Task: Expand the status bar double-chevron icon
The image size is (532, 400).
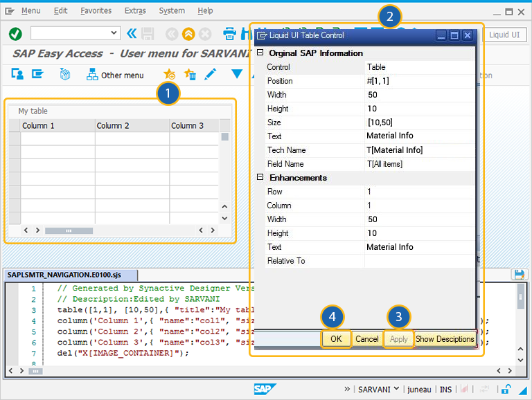Action: [x=347, y=389]
